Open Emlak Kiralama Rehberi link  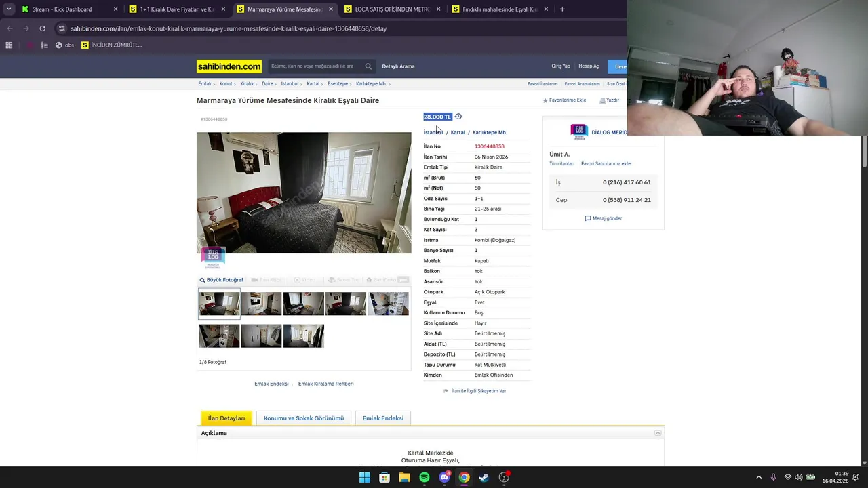click(325, 384)
